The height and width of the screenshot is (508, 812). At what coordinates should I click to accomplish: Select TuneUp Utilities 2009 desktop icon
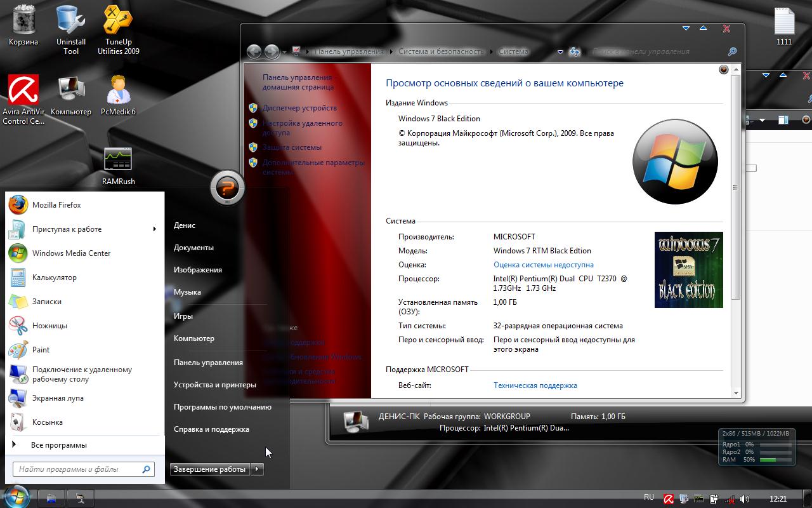tap(119, 30)
